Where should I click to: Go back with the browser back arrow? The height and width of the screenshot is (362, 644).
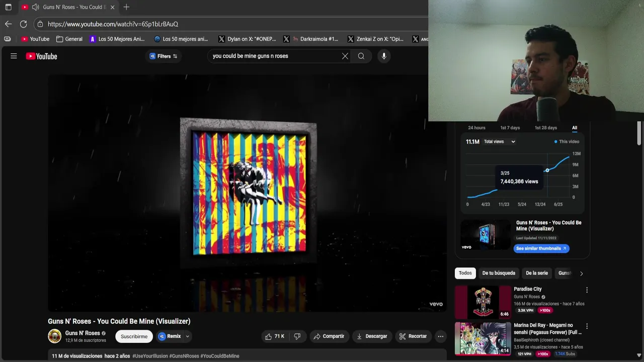(8, 24)
